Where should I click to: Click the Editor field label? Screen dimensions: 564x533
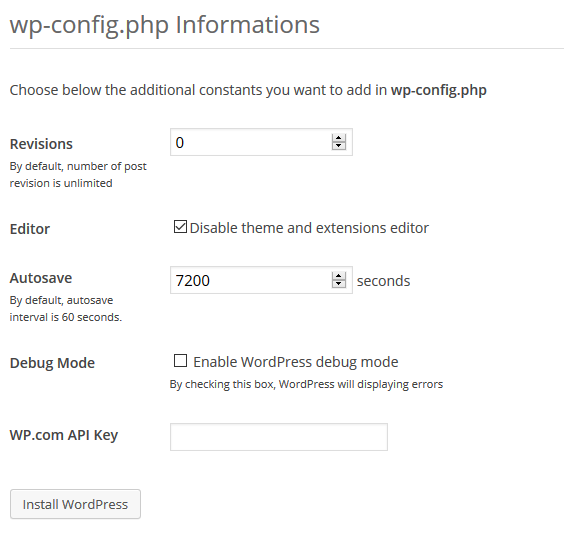tap(29, 229)
